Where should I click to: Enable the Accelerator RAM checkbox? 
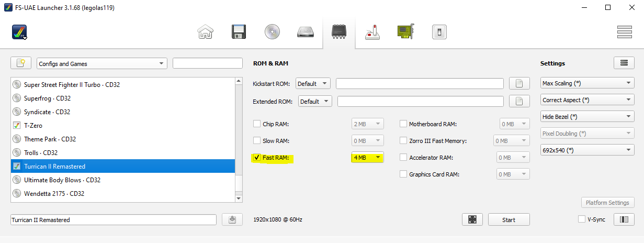(403, 157)
